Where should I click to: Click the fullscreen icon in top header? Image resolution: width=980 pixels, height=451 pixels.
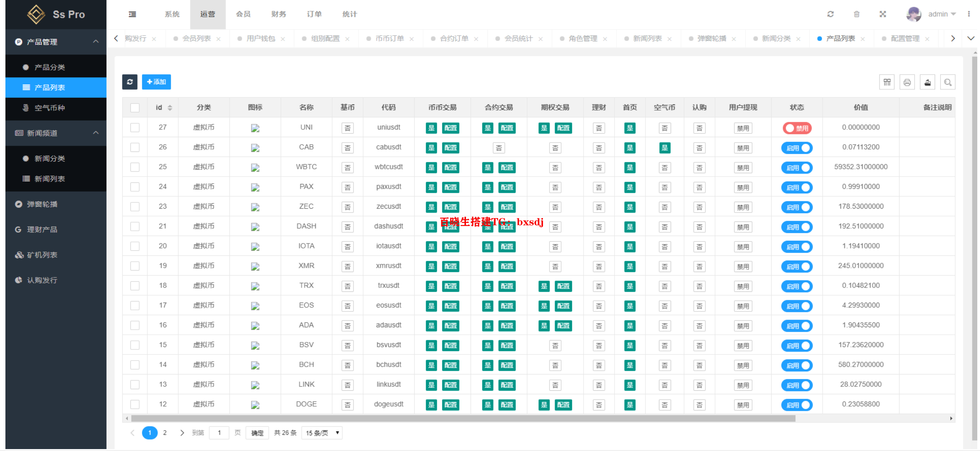point(883,14)
